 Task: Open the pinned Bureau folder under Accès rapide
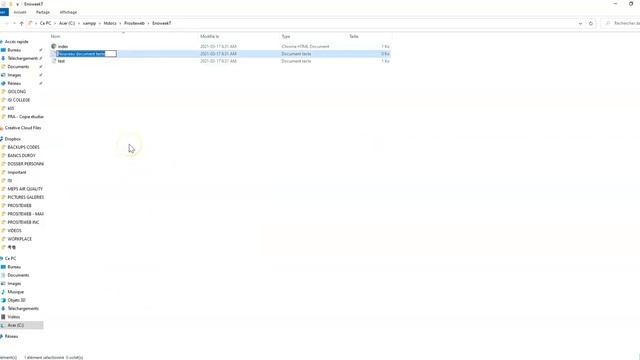point(14,50)
